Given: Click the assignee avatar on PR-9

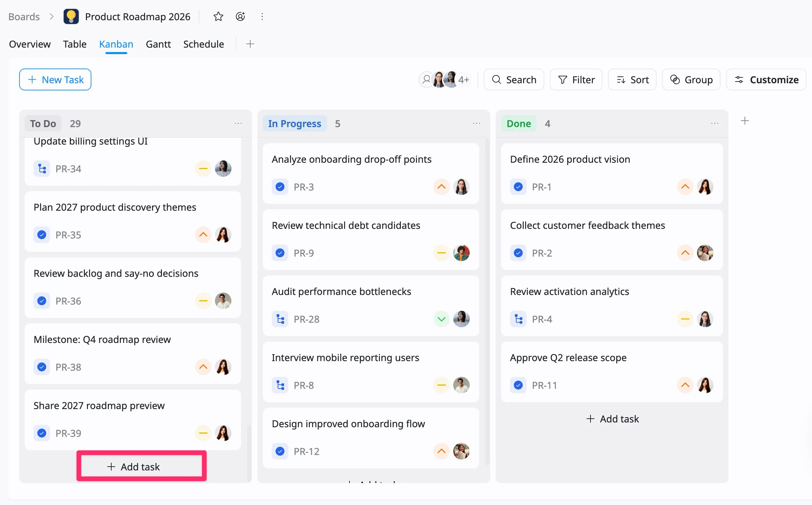Looking at the screenshot, I should pyautogui.click(x=461, y=253).
